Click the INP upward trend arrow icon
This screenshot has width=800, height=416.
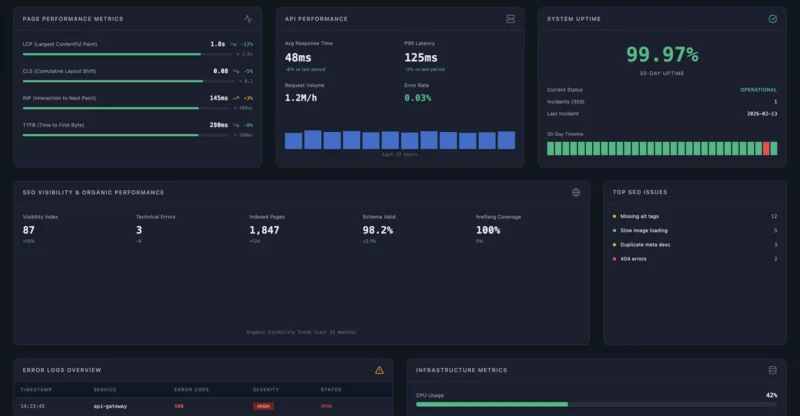click(233, 98)
